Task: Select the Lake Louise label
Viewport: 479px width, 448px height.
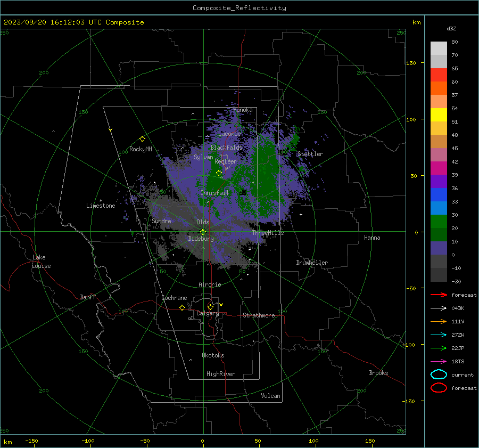Action: [41, 262]
